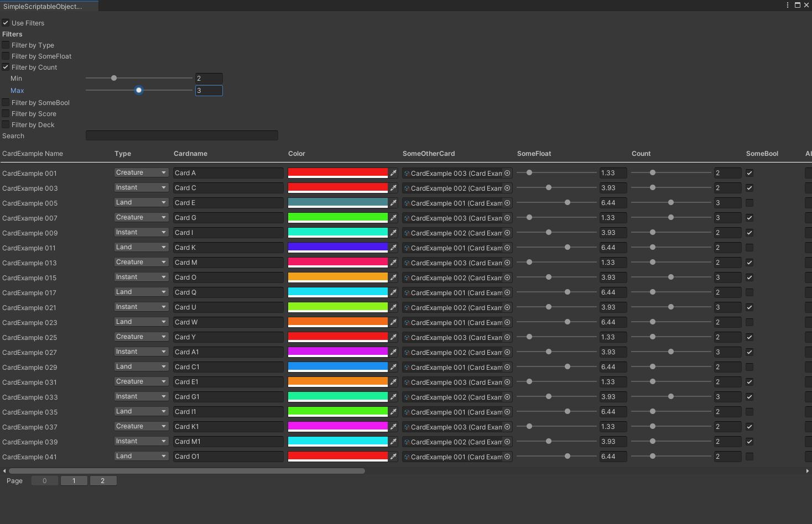
Task: Toggle SomeBool for CardExample 005
Action: click(749, 203)
